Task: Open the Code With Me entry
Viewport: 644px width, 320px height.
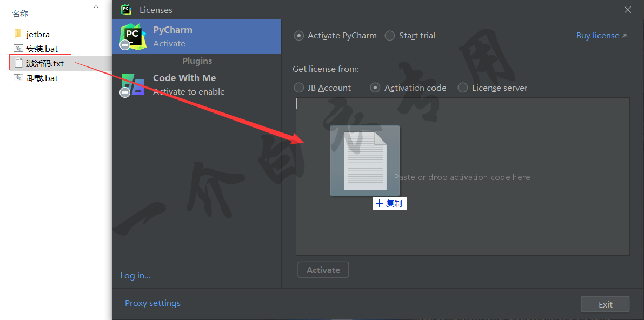Action: pos(197,85)
